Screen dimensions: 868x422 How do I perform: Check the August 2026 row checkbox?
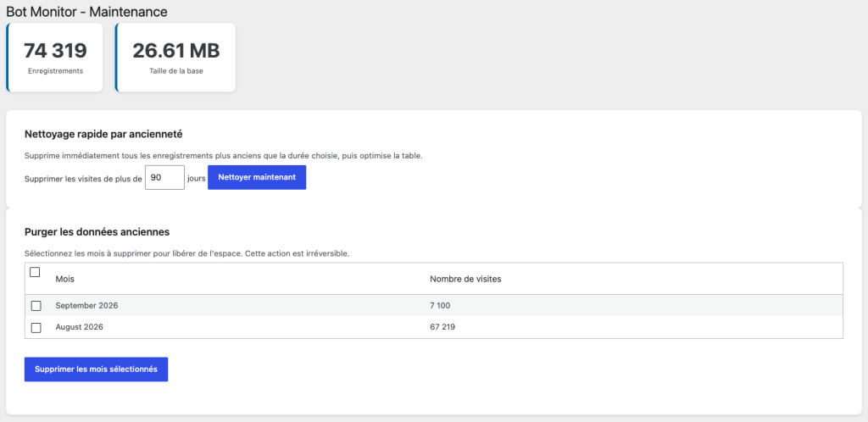tap(36, 327)
